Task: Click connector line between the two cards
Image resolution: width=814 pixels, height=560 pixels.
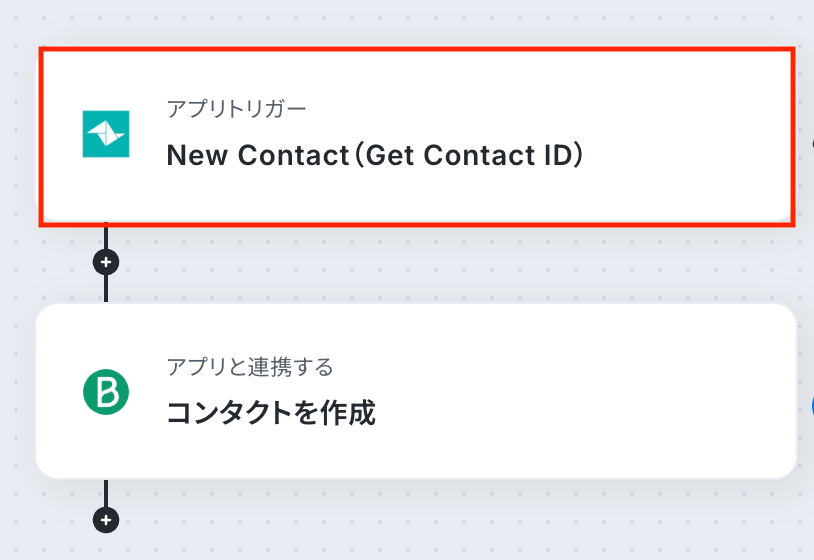Action: click(x=105, y=288)
